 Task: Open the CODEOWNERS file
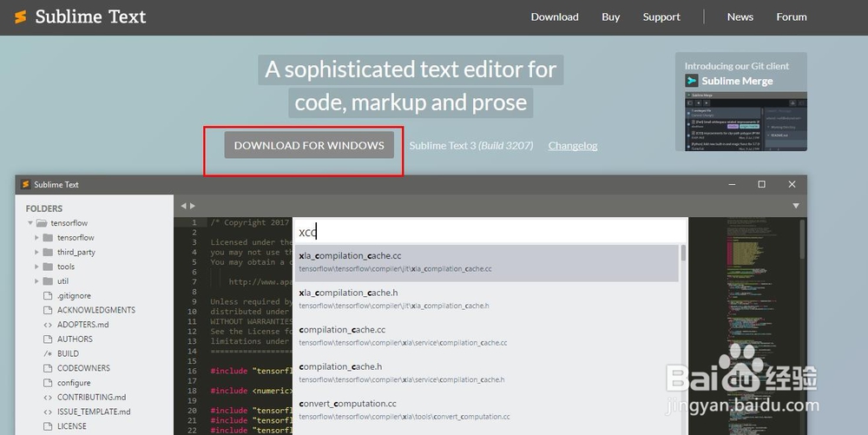[x=83, y=368]
